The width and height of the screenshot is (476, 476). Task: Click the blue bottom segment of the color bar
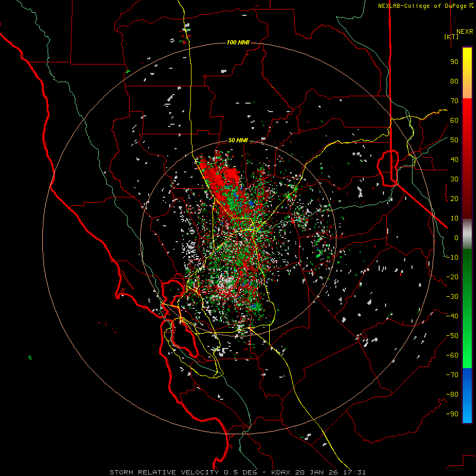(467, 396)
